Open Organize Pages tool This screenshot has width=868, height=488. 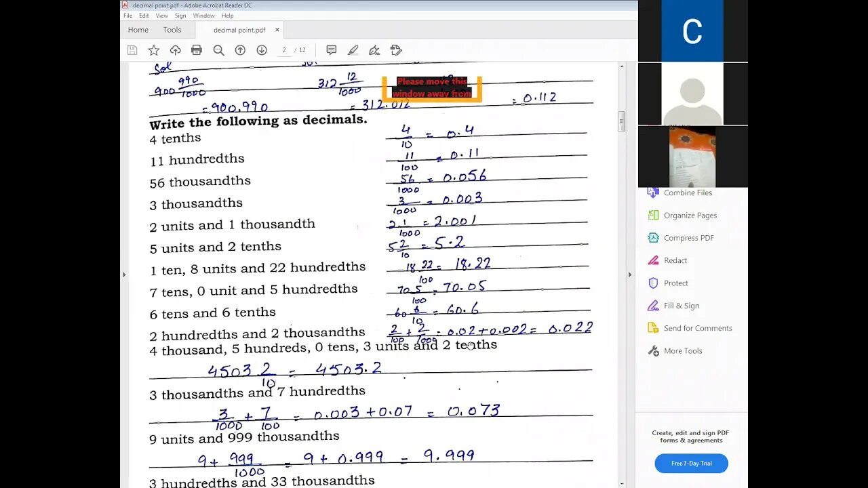click(682, 215)
